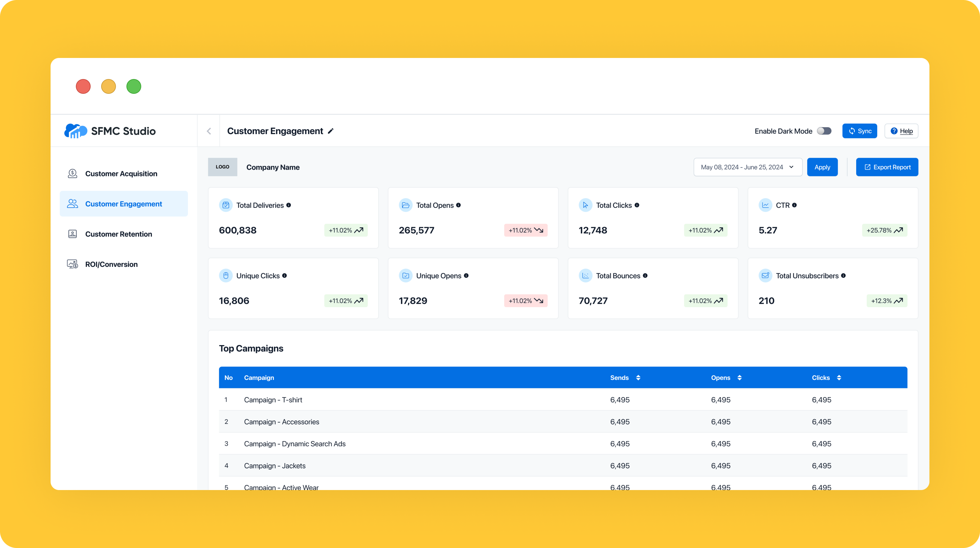Click the red window close dot

pos(83,86)
